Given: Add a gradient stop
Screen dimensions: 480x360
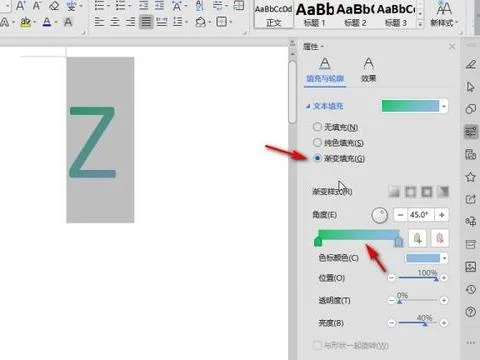Looking at the screenshot, I should tap(417, 238).
